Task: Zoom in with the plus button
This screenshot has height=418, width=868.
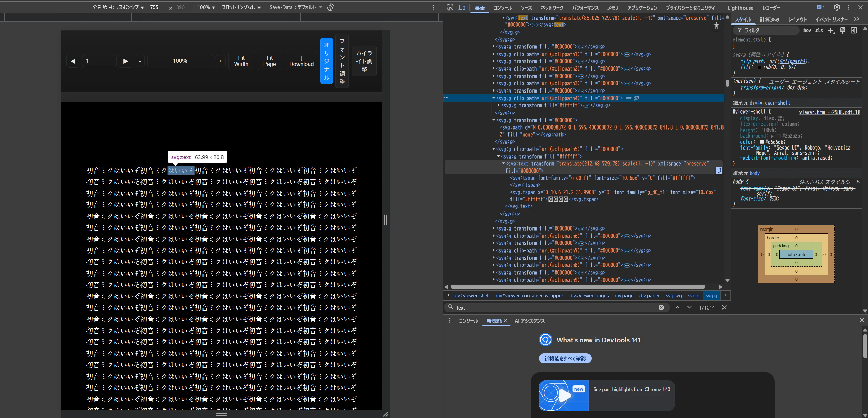Action: [x=220, y=61]
